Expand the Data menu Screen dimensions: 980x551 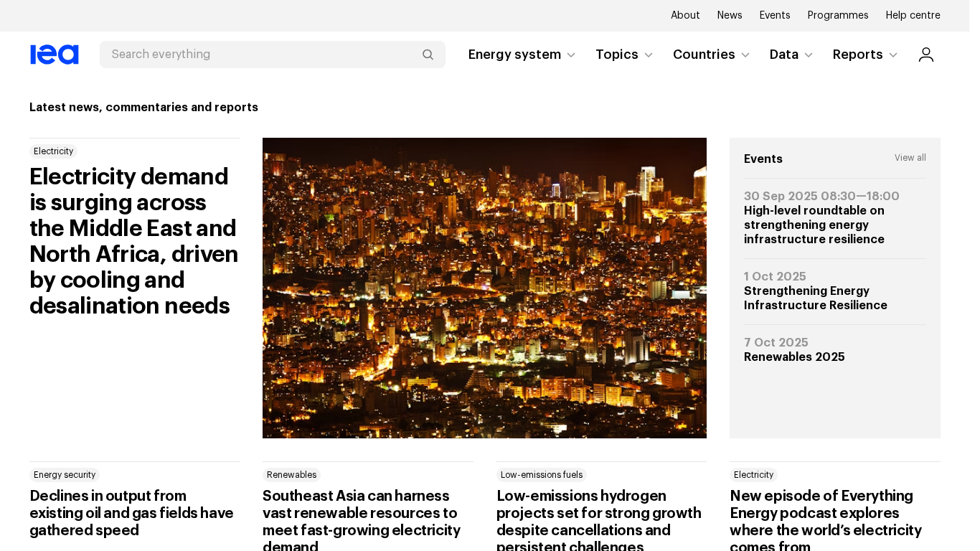point(791,55)
